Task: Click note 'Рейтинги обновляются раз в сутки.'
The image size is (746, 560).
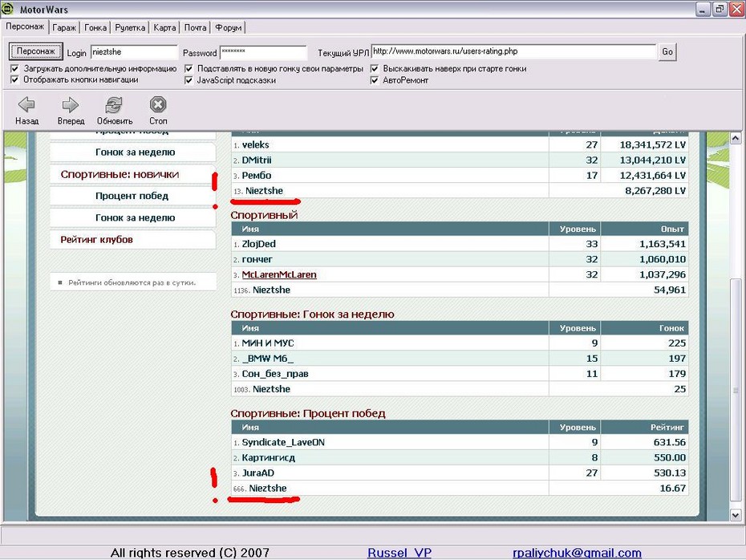Action: [x=132, y=282]
